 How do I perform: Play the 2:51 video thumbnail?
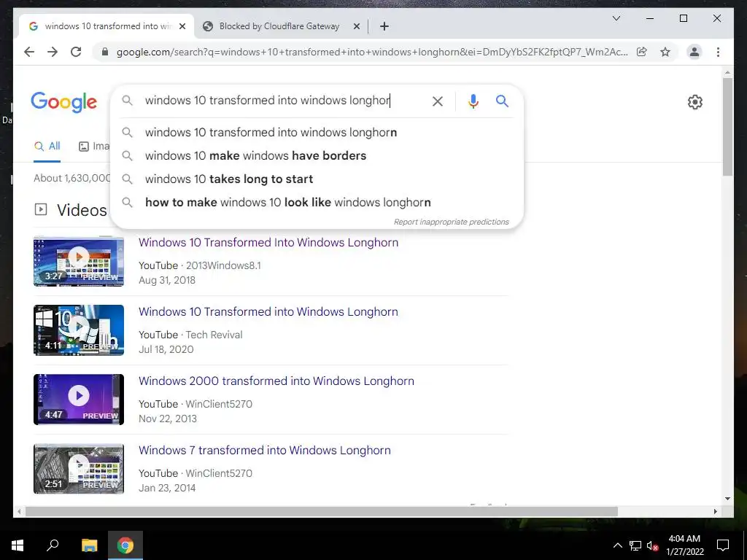tap(79, 469)
